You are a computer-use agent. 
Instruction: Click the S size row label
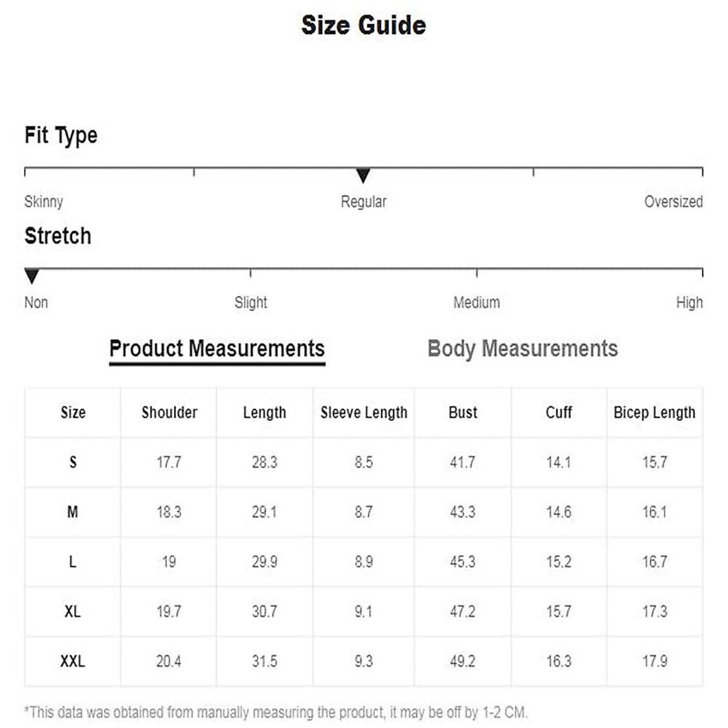click(x=73, y=462)
